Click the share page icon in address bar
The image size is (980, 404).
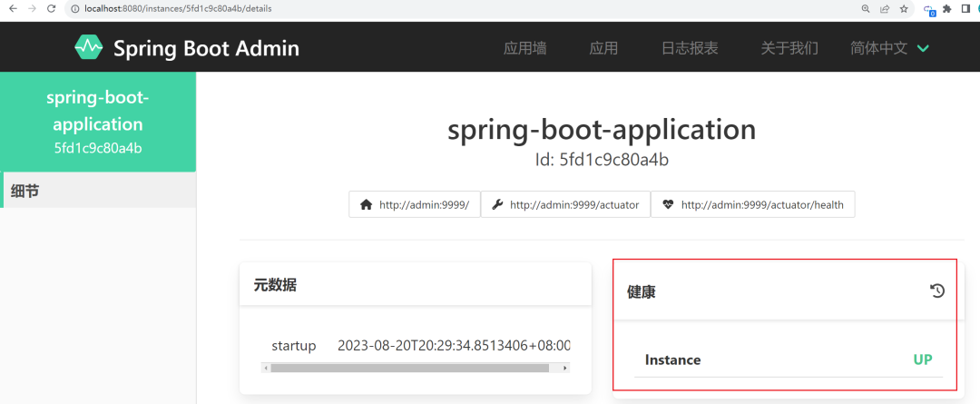coord(885,9)
